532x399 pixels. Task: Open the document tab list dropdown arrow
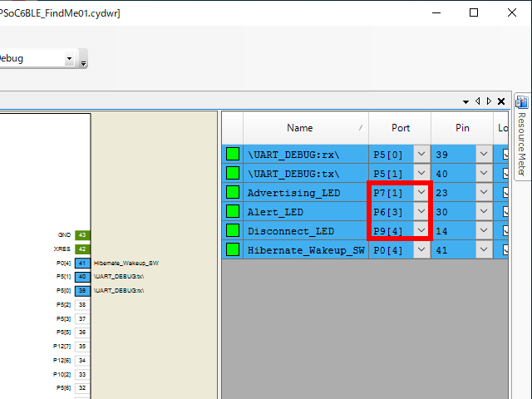[465, 101]
